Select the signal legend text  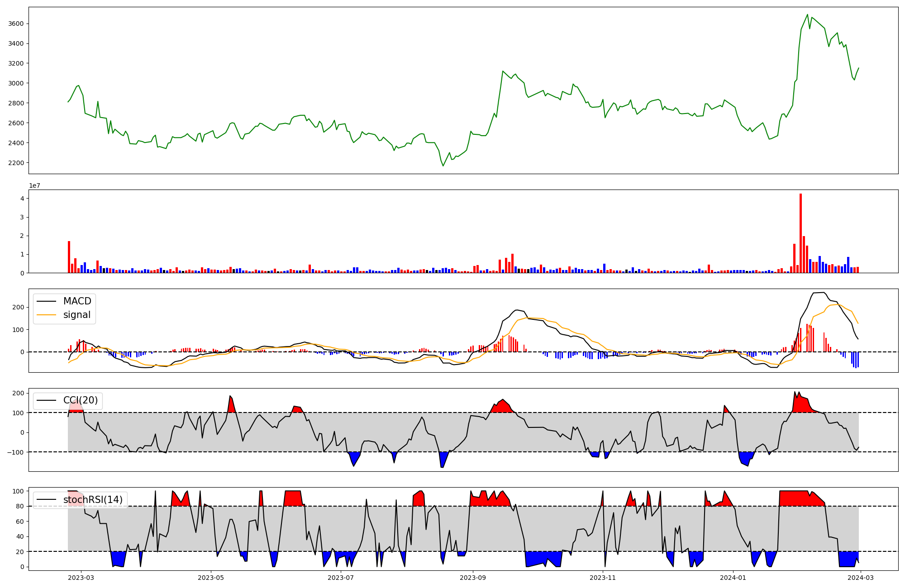77,315
